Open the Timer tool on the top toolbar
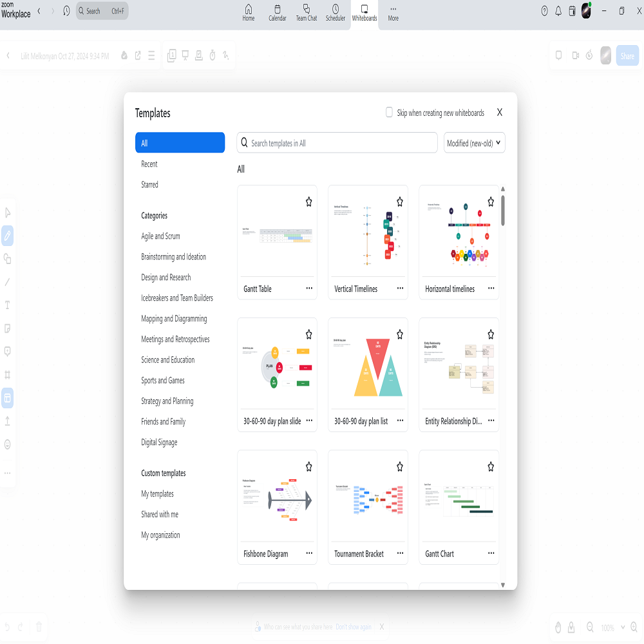This screenshot has height=644, width=644. pos(212,55)
